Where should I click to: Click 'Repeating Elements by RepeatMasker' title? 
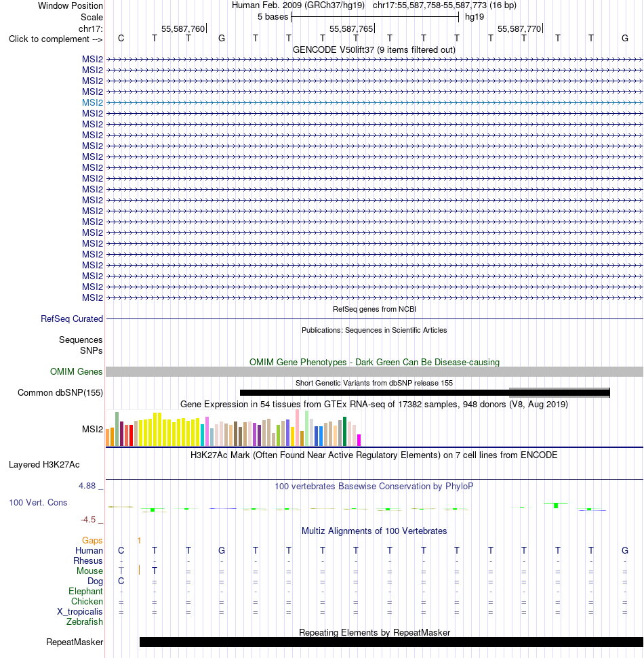374,632
